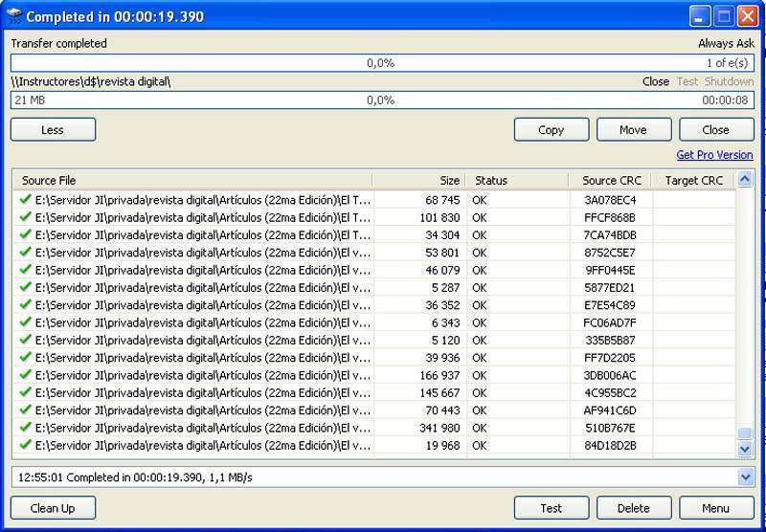Click the green checkmark of the 145 667 row

click(x=26, y=392)
